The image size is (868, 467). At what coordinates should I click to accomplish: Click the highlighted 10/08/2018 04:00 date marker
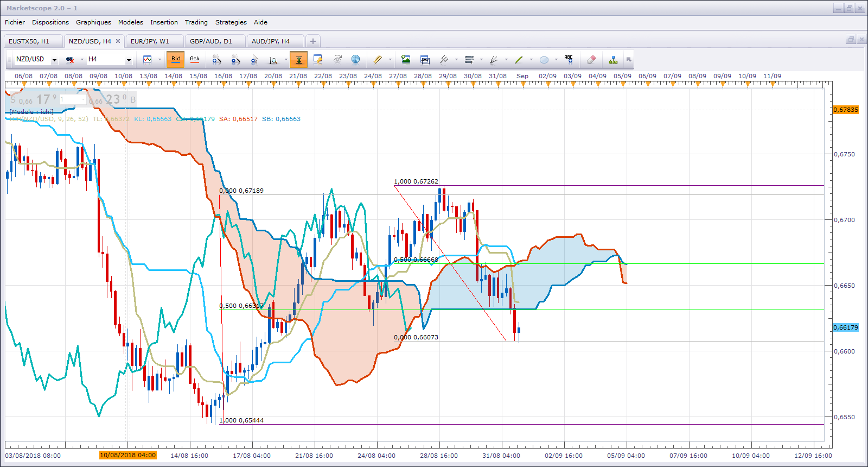[x=128, y=455]
